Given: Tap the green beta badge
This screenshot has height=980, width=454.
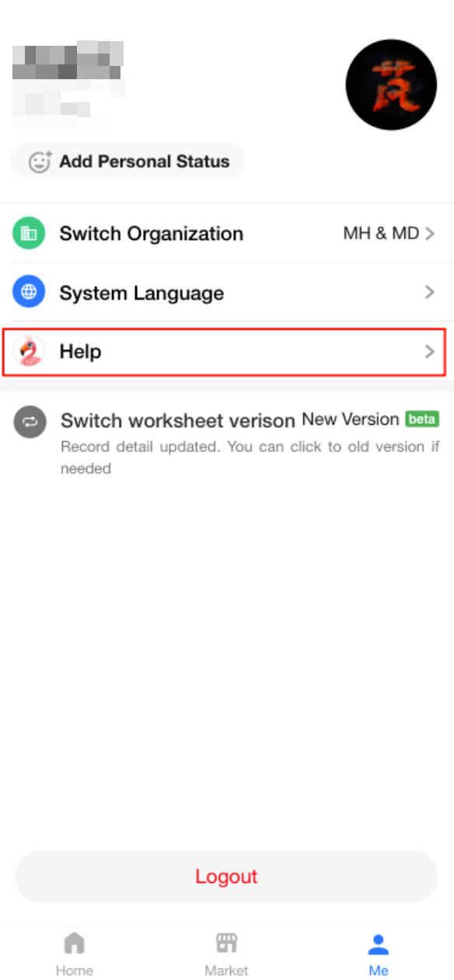Looking at the screenshot, I should (x=422, y=419).
